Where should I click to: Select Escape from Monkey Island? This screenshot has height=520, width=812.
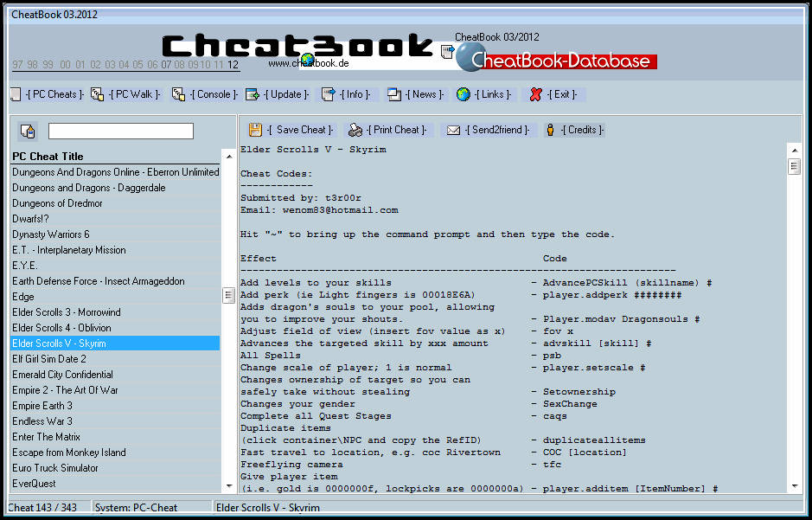(x=116, y=453)
